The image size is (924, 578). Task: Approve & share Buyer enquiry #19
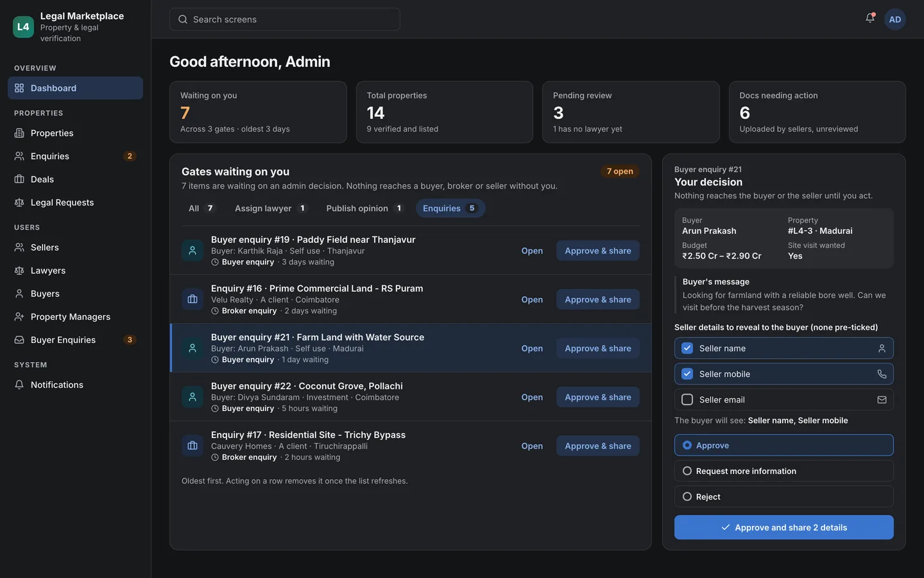[598, 250]
